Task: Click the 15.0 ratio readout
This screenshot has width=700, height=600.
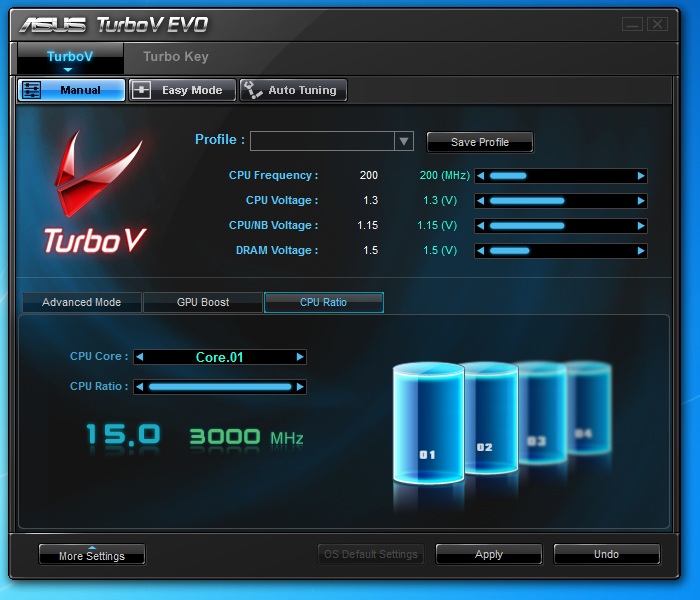Action: pos(123,435)
